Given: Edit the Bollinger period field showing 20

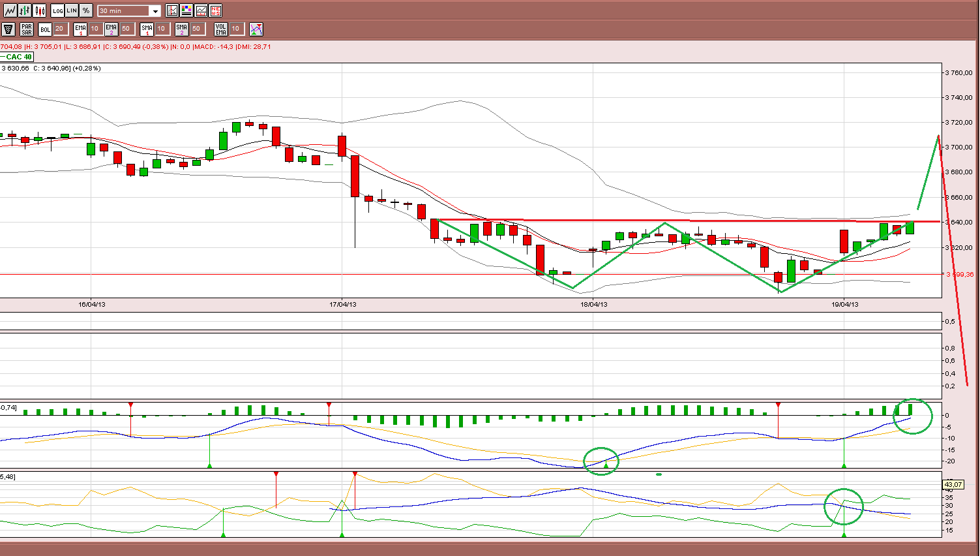Looking at the screenshot, I should pos(60,29).
